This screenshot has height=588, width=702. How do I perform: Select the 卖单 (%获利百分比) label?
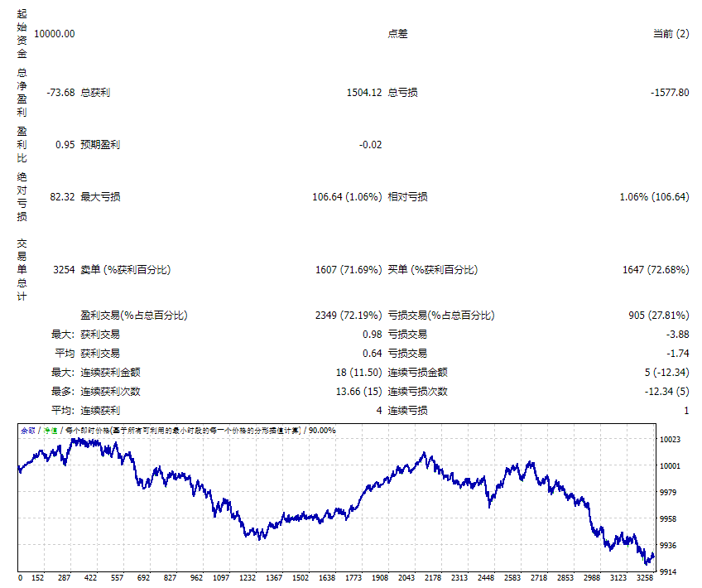point(125,270)
